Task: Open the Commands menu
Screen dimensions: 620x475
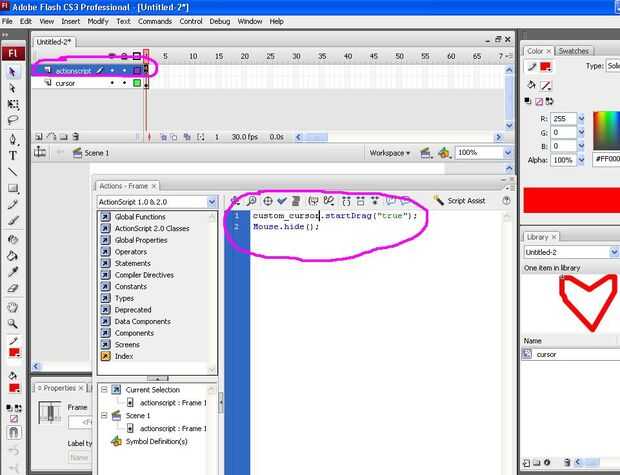Action: [155, 21]
